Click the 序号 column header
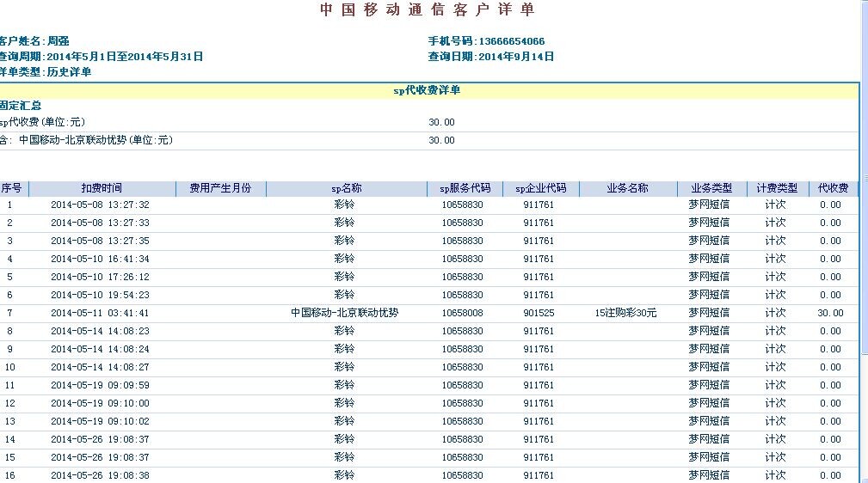Screen dimensions: 868x483 coord(12,189)
